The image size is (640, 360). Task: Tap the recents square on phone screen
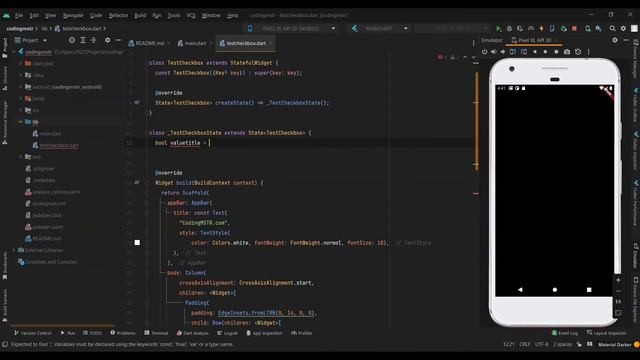[589, 290]
